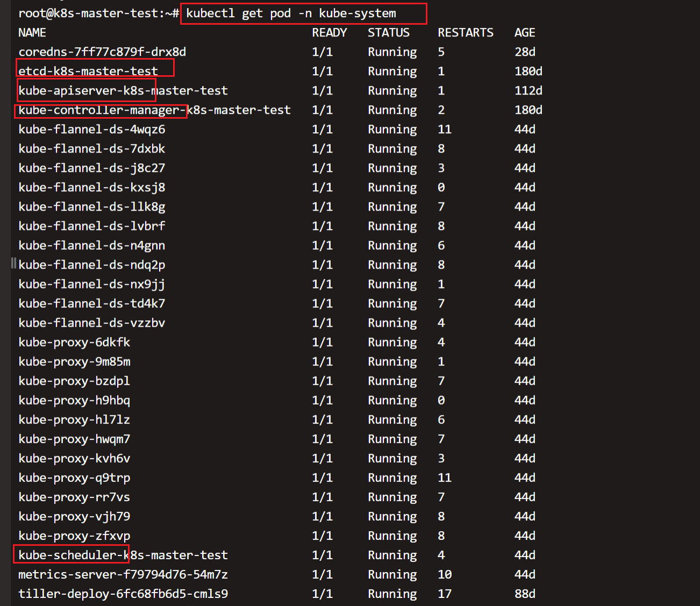Select pod kube-flannel-ds-kxsj8
The width and height of the screenshot is (700, 606).
pos(92,187)
